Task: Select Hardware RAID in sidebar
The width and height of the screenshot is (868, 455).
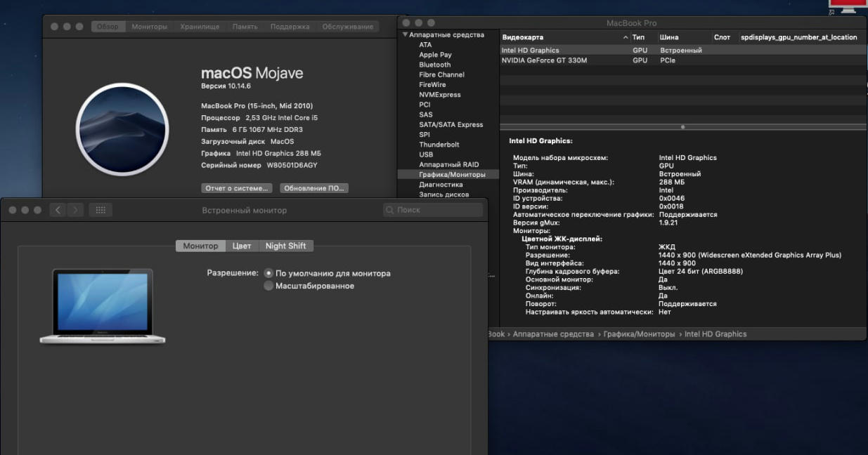Action: pos(448,164)
